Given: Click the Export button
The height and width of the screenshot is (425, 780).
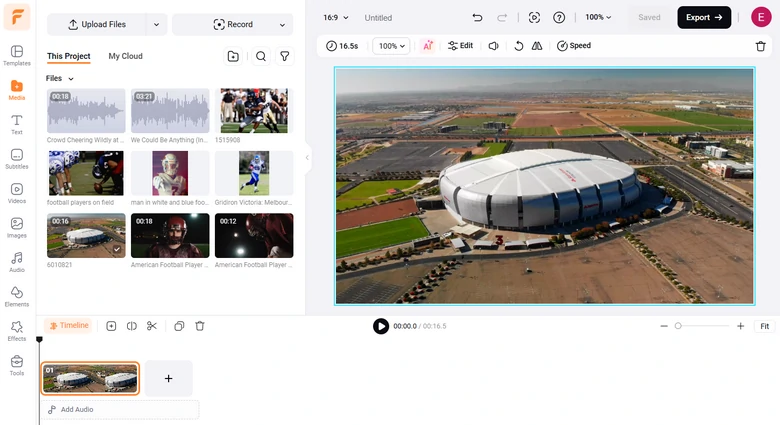Looking at the screenshot, I should tap(704, 17).
